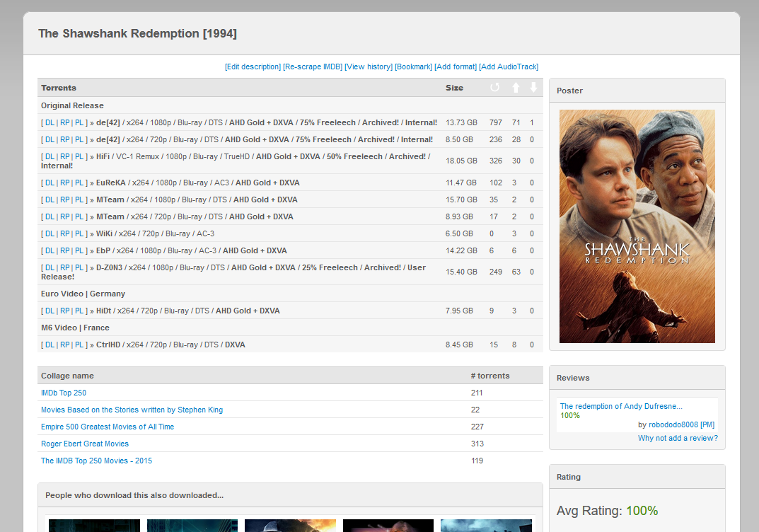Image resolution: width=759 pixels, height=532 pixels.
Task: Click PL for the WiKi 720p torrent
Action: (x=79, y=233)
